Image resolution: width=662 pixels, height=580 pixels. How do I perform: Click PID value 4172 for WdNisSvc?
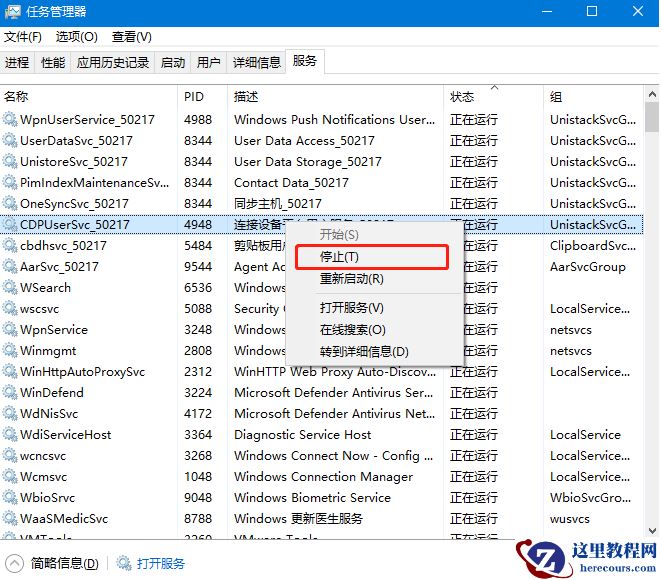click(198, 414)
